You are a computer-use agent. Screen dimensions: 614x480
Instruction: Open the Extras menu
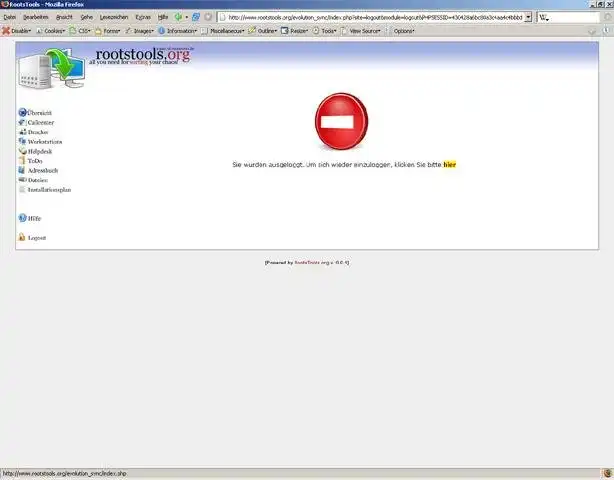coord(143,17)
